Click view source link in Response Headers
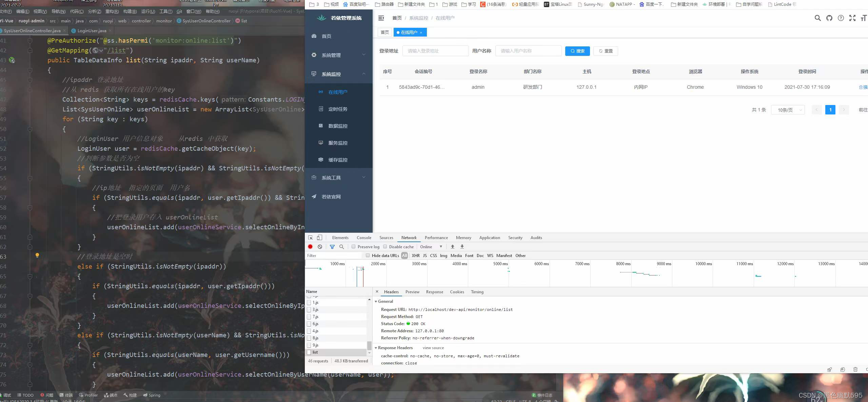868x402 pixels. (433, 348)
